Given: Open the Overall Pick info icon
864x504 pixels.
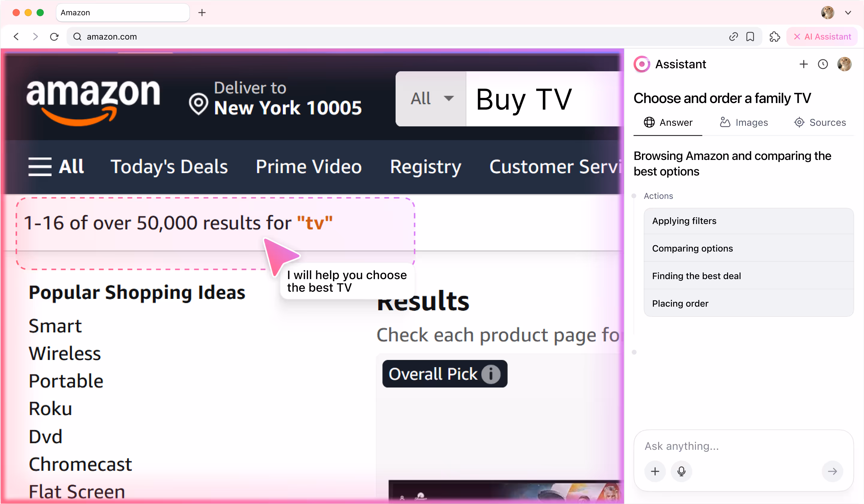Looking at the screenshot, I should coord(491,374).
